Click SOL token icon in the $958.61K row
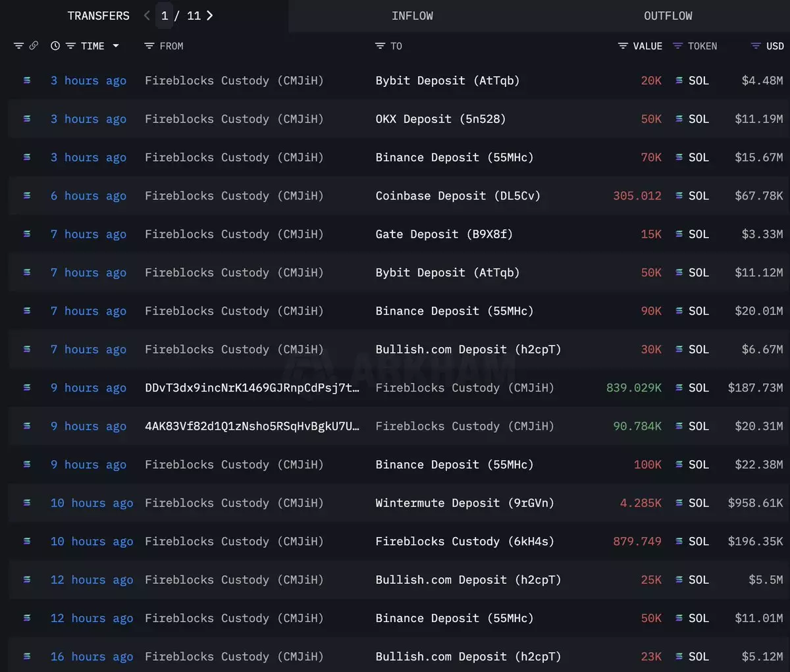Image resolution: width=790 pixels, height=672 pixels. click(679, 503)
